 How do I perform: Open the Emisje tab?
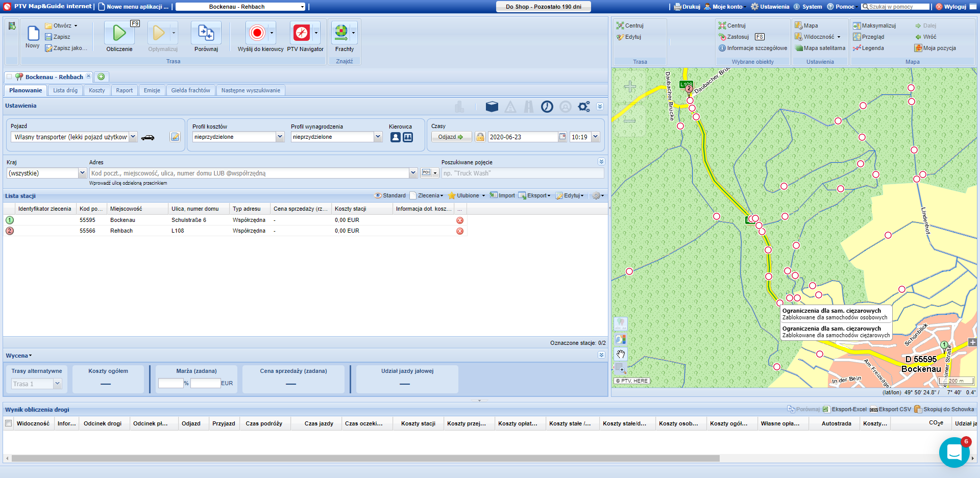pyautogui.click(x=152, y=90)
